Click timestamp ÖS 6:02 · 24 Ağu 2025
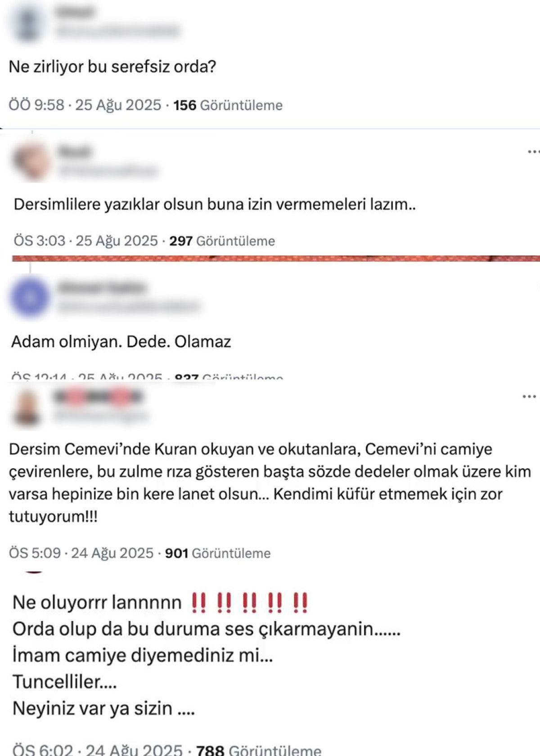 [x=97, y=750]
